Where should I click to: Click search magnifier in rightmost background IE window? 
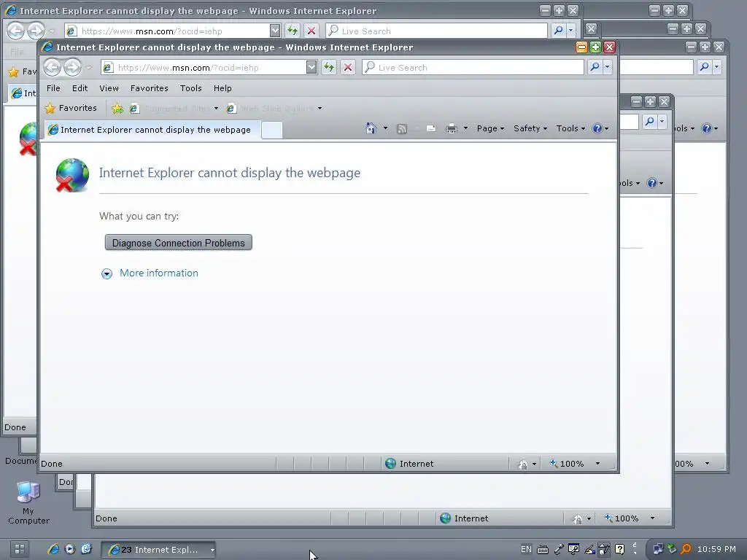(x=704, y=67)
